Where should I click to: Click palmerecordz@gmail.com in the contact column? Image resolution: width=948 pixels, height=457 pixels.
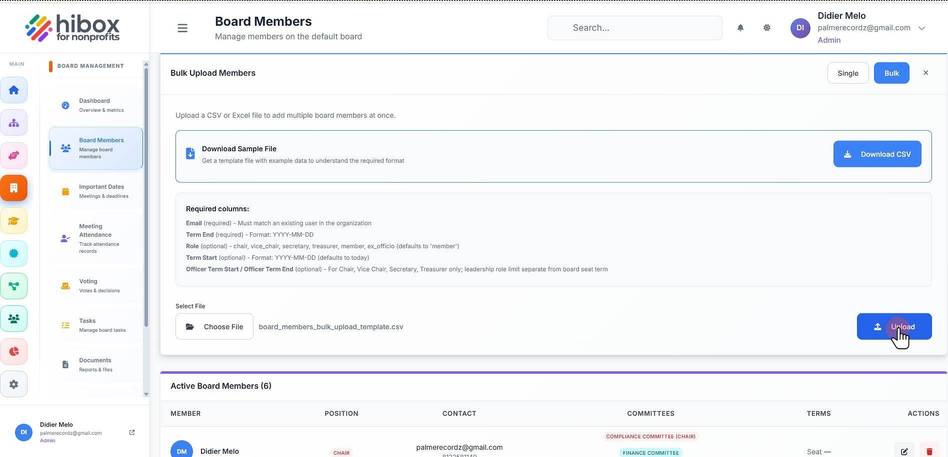click(x=459, y=447)
